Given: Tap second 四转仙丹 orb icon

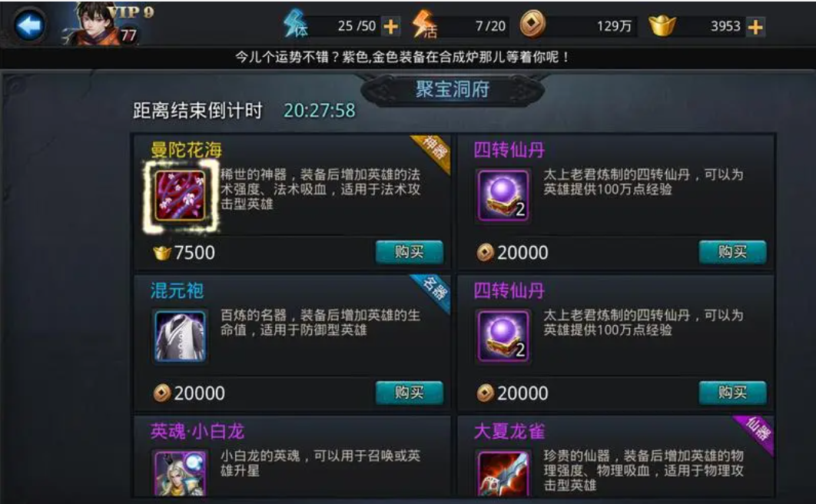Looking at the screenshot, I should 503,336.
